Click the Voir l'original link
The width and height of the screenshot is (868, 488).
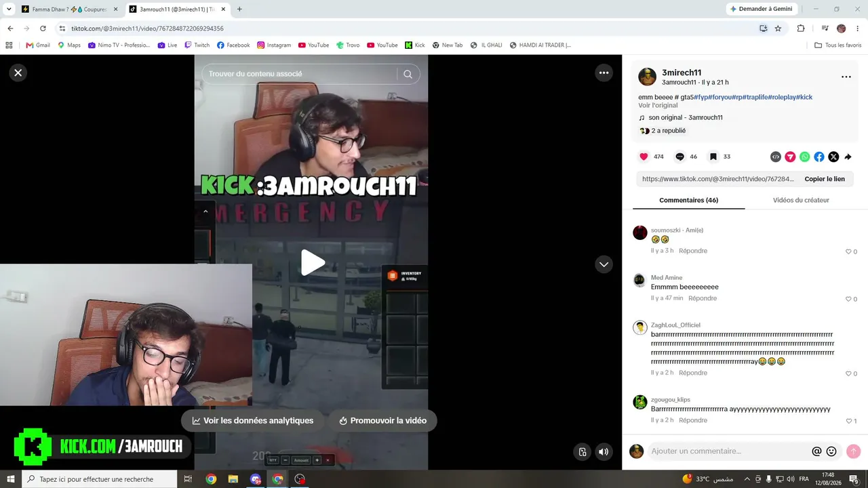click(658, 106)
